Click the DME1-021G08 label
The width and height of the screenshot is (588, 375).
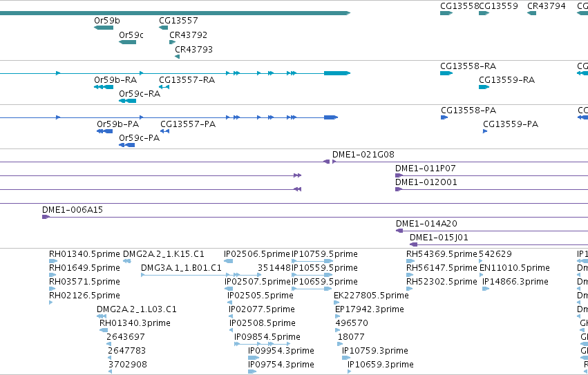coord(363,155)
